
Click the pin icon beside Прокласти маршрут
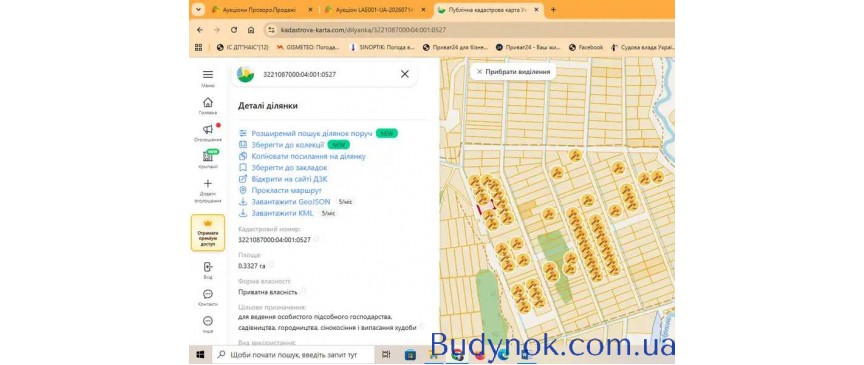[243, 190]
